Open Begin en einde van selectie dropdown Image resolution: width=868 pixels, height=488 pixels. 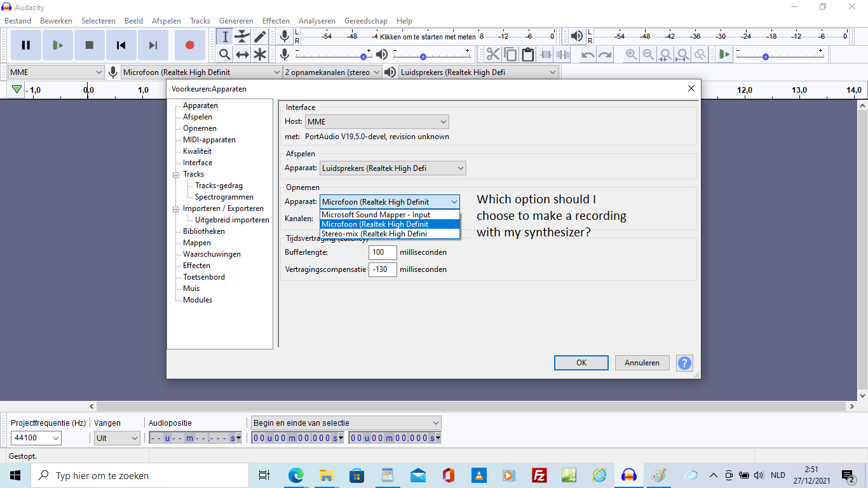(x=346, y=423)
